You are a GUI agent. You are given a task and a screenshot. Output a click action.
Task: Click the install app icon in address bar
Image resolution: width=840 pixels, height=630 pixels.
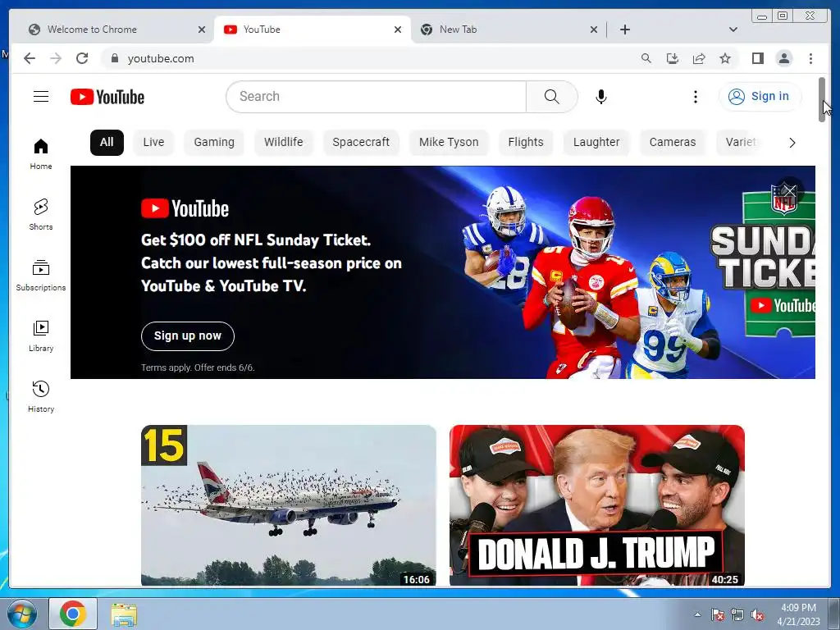(x=673, y=58)
